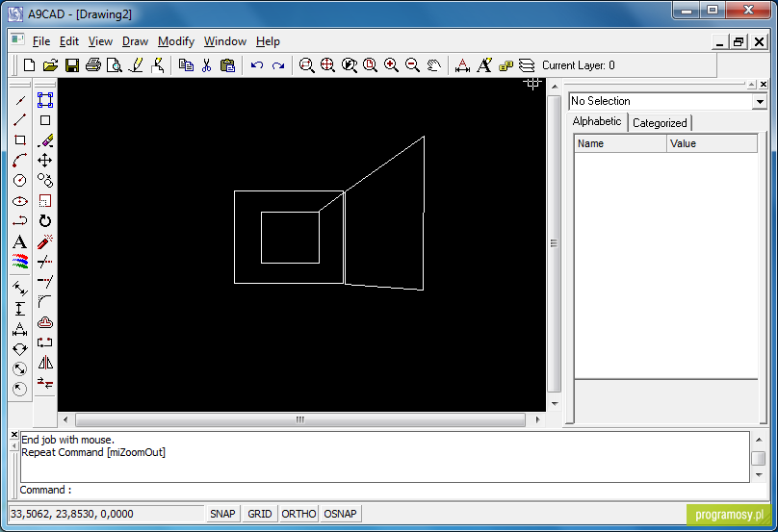Select the Ellipse drawing tool

click(20, 201)
